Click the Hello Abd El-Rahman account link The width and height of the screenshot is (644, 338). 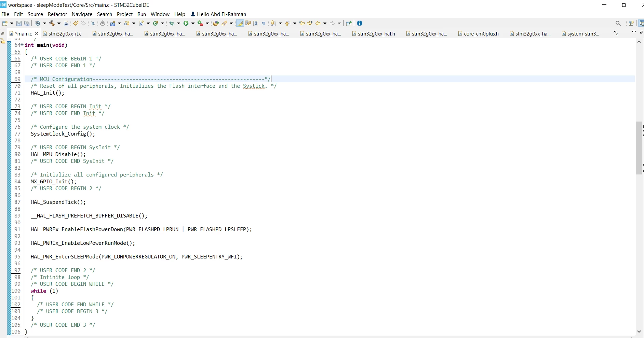coord(218,14)
